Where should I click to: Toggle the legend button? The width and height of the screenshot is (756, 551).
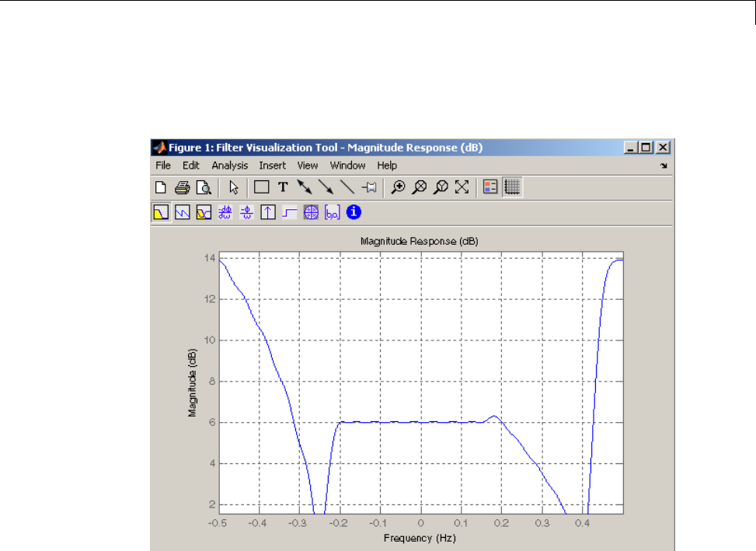point(490,187)
